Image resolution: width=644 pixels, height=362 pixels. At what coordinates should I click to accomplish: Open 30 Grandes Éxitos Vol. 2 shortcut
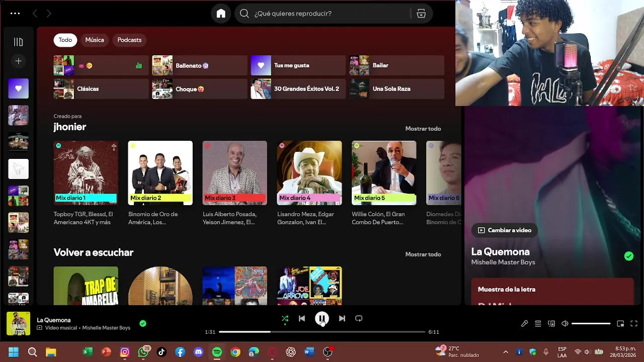[x=298, y=89]
